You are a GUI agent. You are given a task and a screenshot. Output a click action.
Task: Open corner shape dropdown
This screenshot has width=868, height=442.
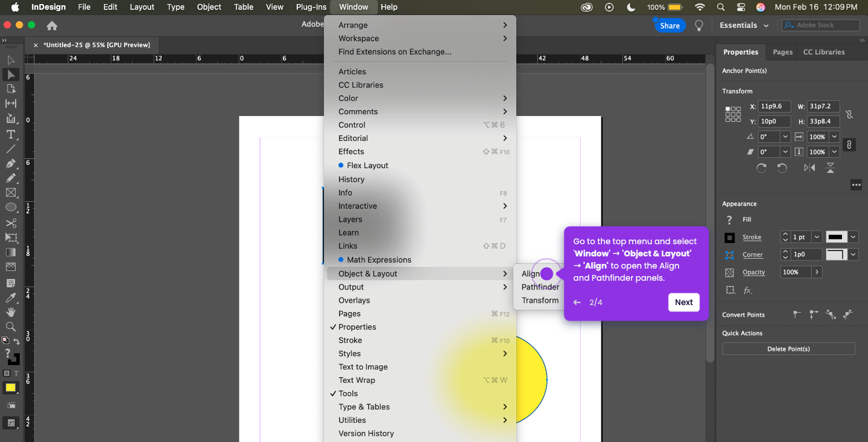pos(853,255)
